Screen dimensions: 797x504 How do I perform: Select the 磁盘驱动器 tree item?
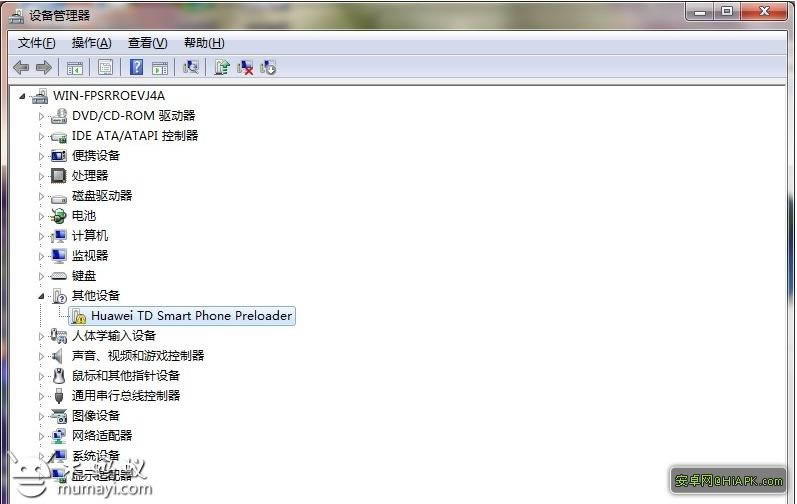tap(102, 196)
